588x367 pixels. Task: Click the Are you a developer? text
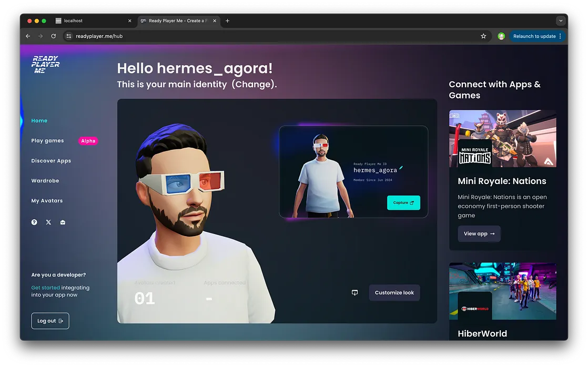58,275
